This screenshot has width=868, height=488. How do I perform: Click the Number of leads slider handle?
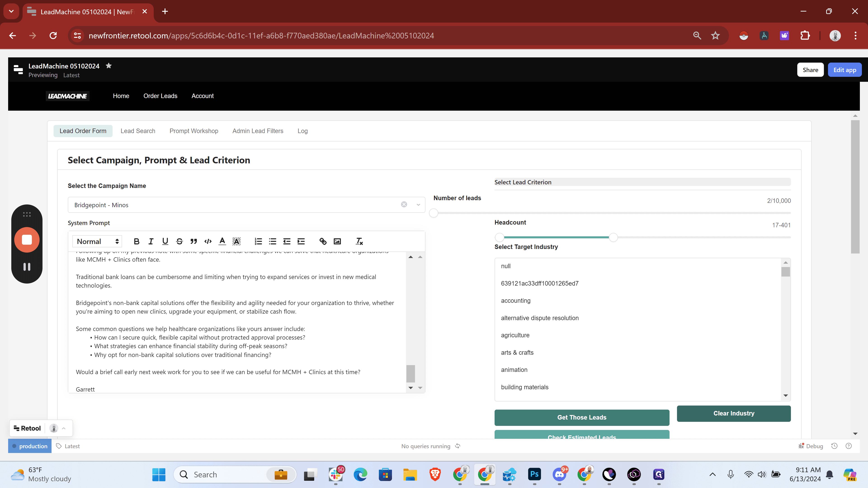click(x=433, y=213)
